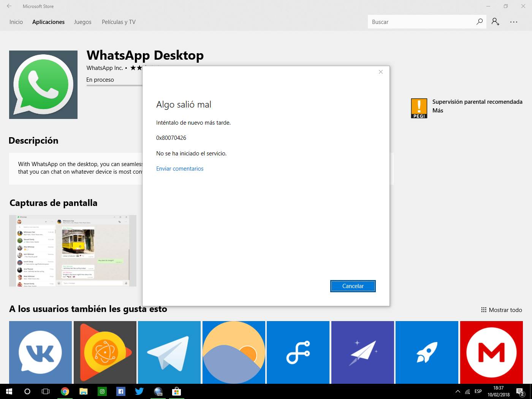Image resolution: width=532 pixels, height=399 pixels.
Task: Open the green Instagram-style taskbar app
Action: pyautogui.click(x=102, y=391)
